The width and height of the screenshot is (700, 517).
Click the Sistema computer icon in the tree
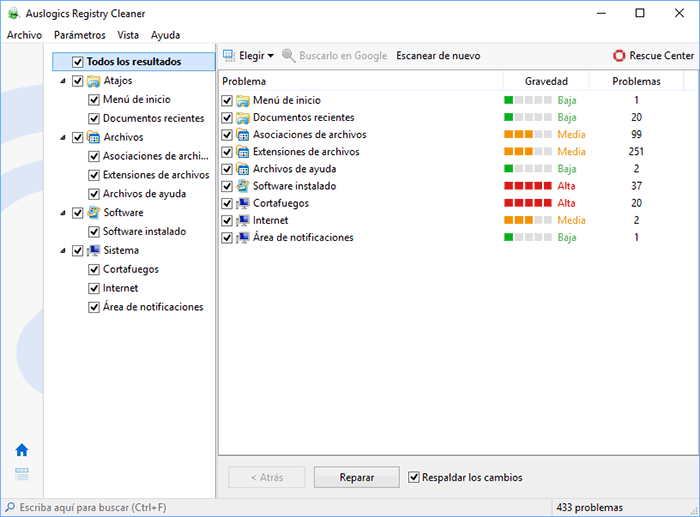pyautogui.click(x=93, y=250)
